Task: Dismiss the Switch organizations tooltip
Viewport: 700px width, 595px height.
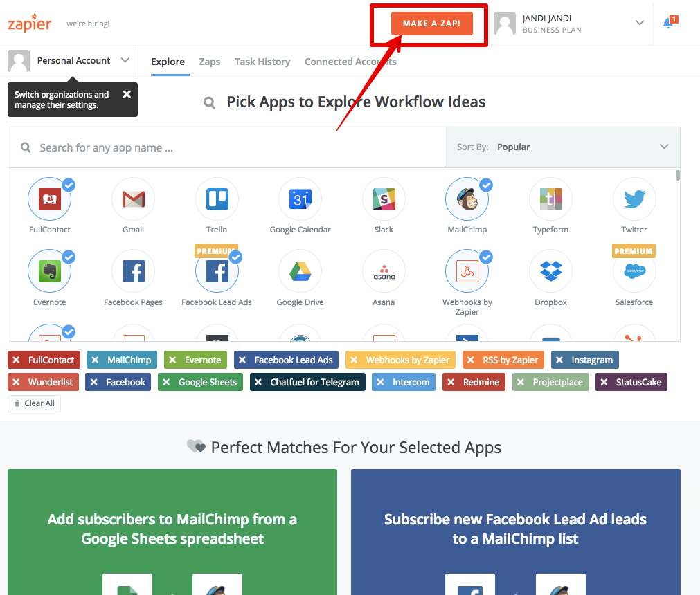Action: pyautogui.click(x=127, y=94)
